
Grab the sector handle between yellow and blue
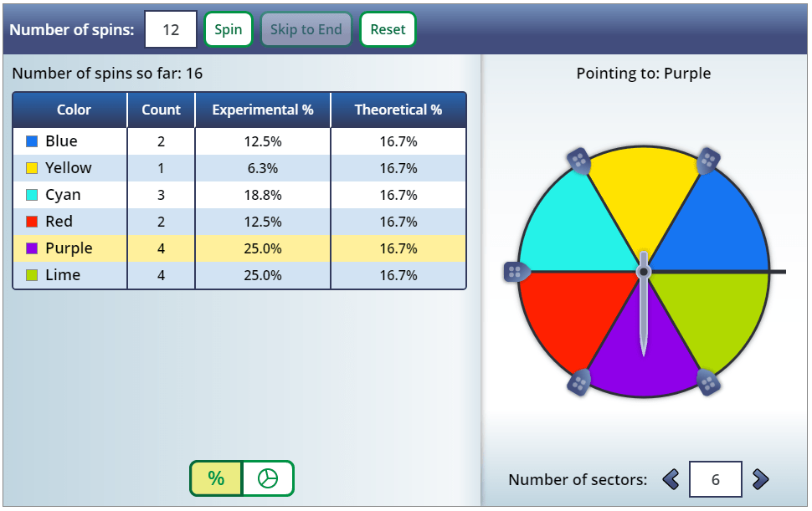coord(708,161)
